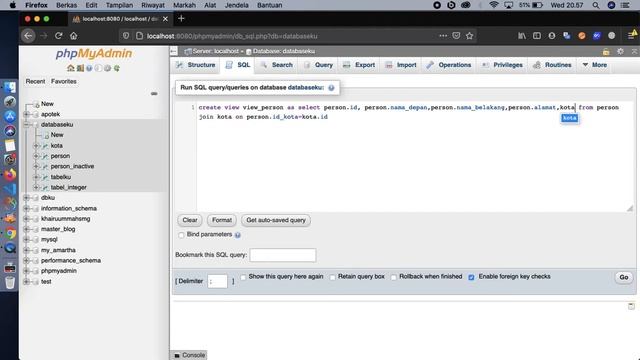Click the phpMyAdmin home icon
640x360 pixels.
(x=71, y=68)
